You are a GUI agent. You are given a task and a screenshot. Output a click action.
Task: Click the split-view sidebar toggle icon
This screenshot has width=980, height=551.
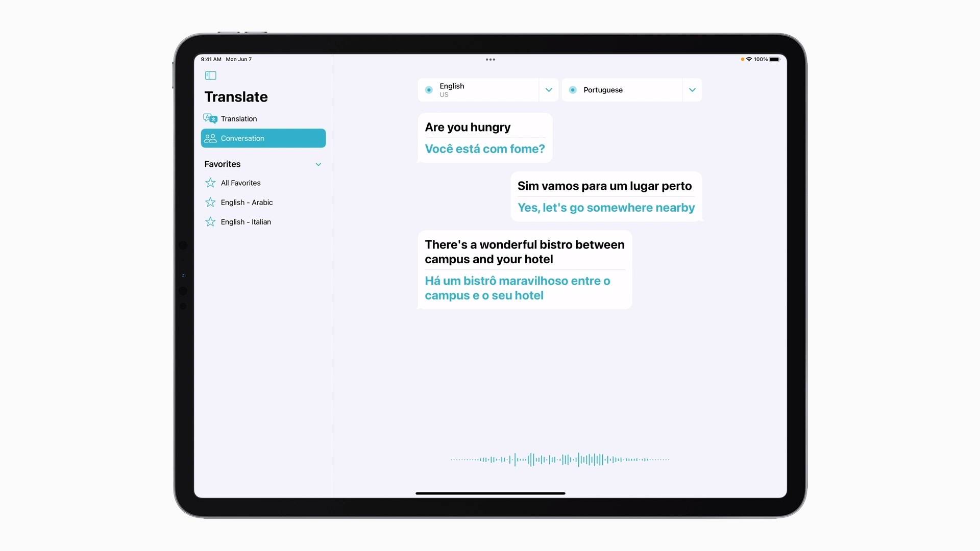(x=210, y=74)
